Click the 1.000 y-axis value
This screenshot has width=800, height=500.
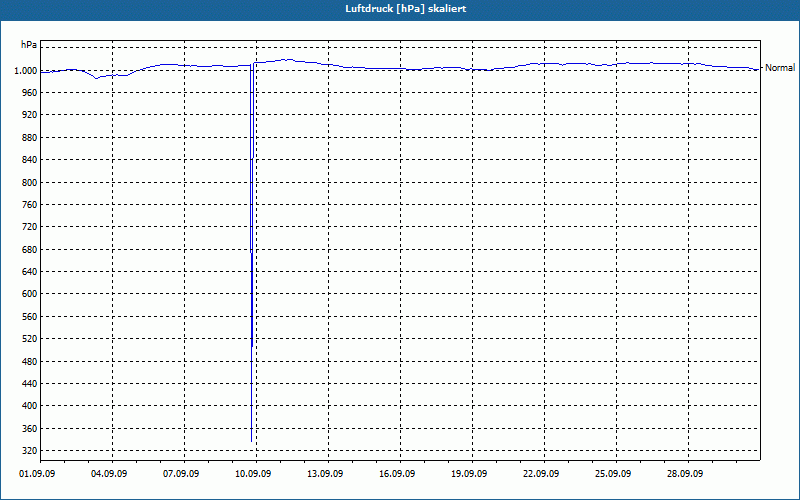pos(25,71)
